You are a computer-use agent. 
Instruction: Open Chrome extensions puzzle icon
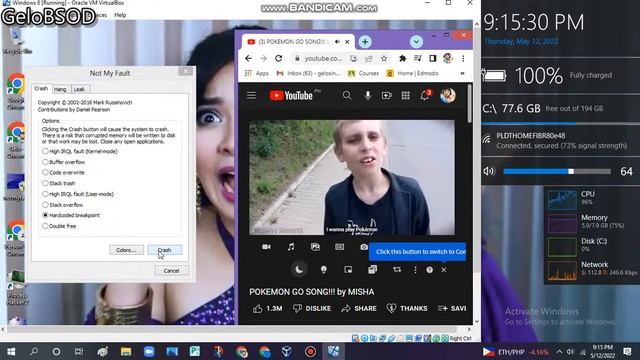pos(402,59)
